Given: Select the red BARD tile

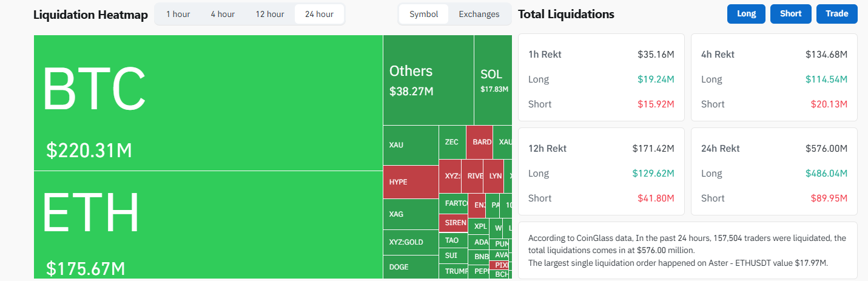Looking at the screenshot, I should (x=479, y=142).
